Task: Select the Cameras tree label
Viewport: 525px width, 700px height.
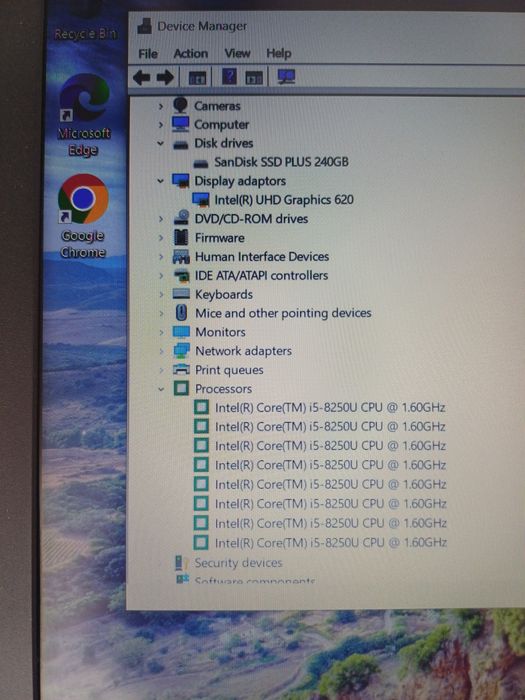Action: 217,106
